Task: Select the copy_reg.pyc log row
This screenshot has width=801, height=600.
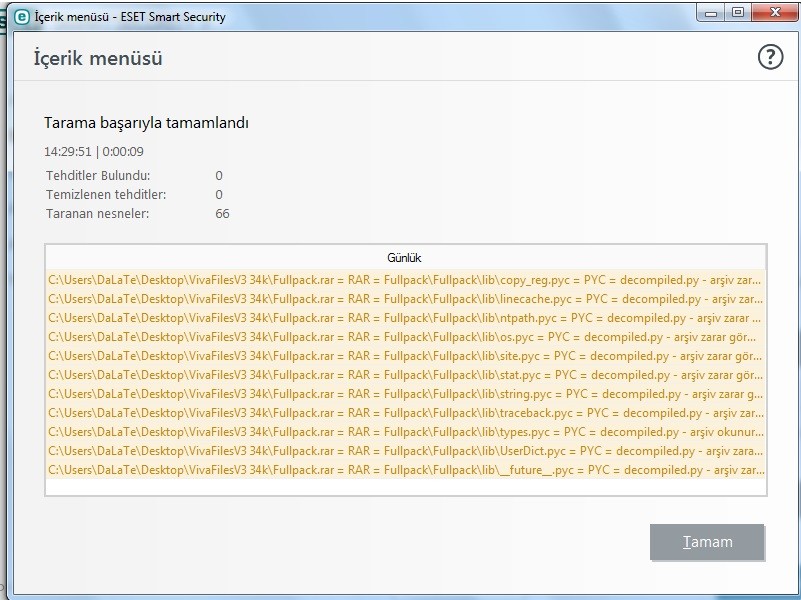Action: click(406, 280)
